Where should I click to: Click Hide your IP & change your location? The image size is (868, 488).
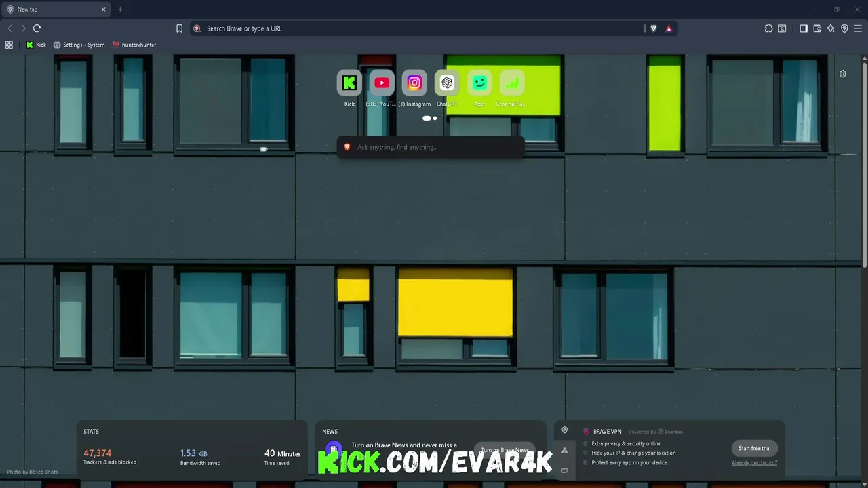(633, 453)
